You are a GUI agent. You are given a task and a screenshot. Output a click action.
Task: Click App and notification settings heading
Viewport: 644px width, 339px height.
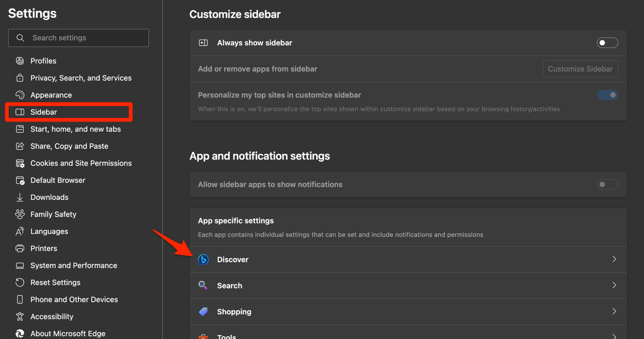coord(259,156)
